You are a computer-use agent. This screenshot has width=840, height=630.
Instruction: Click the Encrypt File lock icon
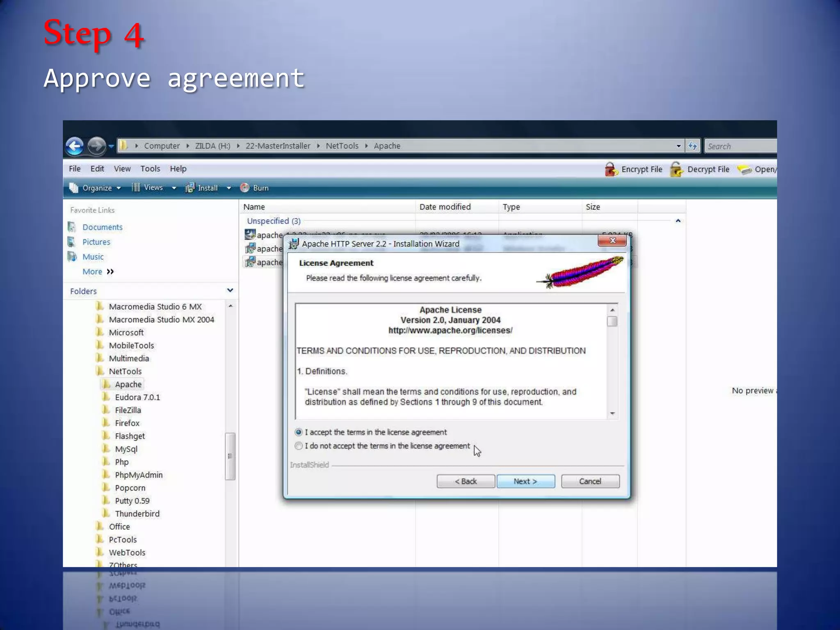pos(611,169)
